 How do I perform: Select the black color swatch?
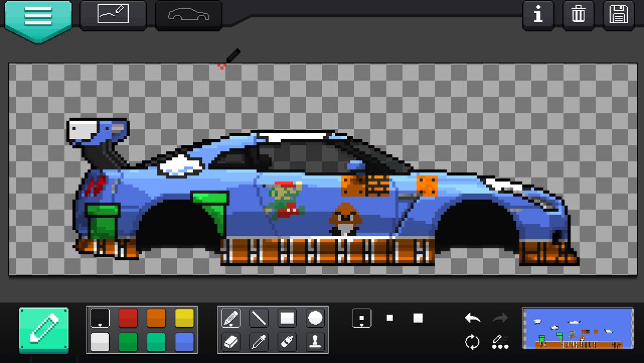point(100,318)
